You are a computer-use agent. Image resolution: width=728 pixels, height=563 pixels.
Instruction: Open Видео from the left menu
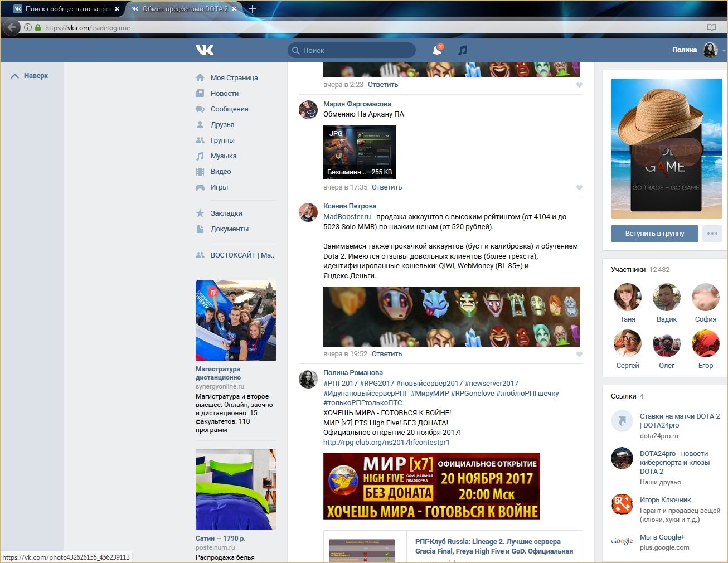[x=221, y=172]
